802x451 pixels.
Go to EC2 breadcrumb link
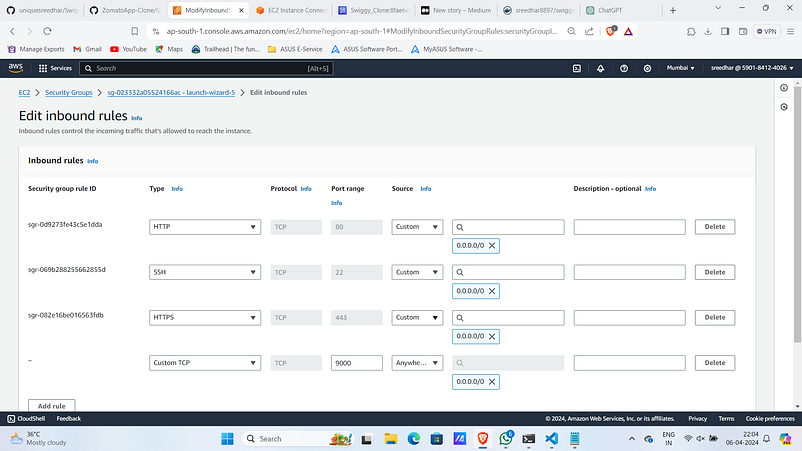coord(24,93)
